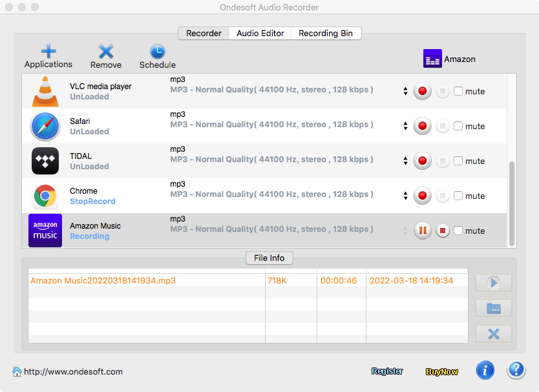Screen dimensions: 539x392
Task: Pause the Amazon Music recording
Action: (423, 231)
